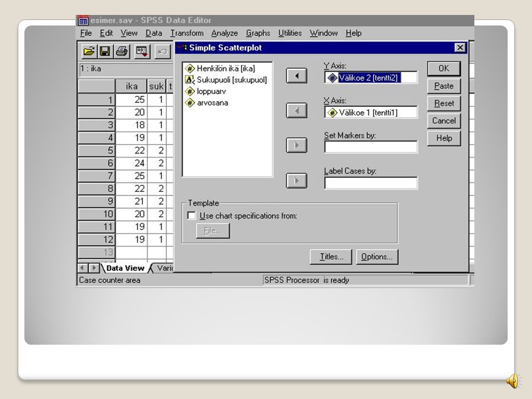Image resolution: width=532 pixels, height=399 pixels.
Task: Click the suk column header
Action: point(156,86)
